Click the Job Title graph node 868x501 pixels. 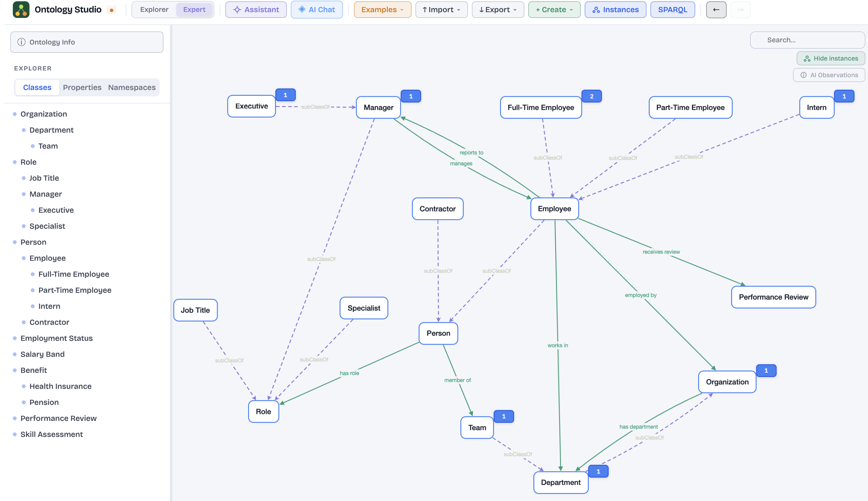coord(195,310)
